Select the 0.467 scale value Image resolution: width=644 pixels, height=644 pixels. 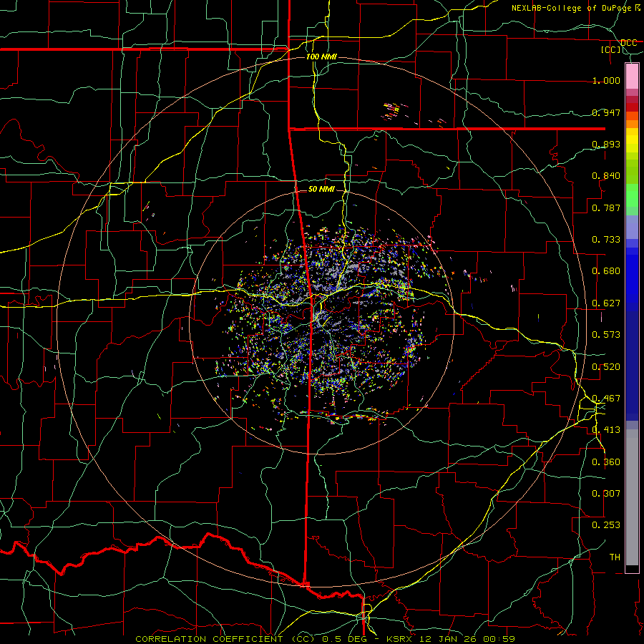[606, 399]
